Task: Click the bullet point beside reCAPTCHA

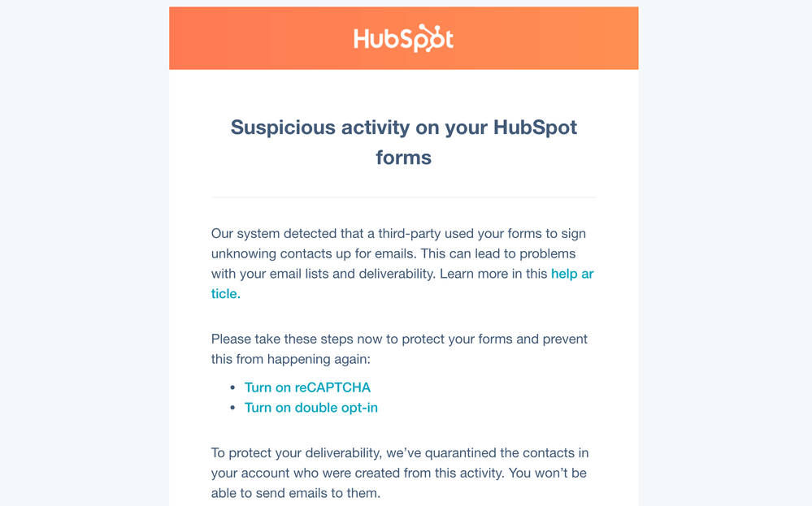Action: tap(232, 387)
